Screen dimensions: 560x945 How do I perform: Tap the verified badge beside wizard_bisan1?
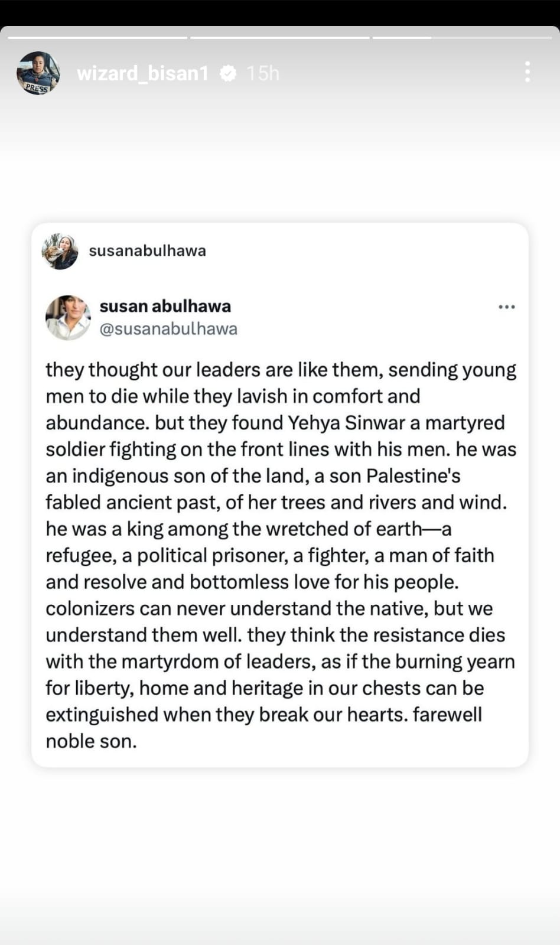pos(228,73)
